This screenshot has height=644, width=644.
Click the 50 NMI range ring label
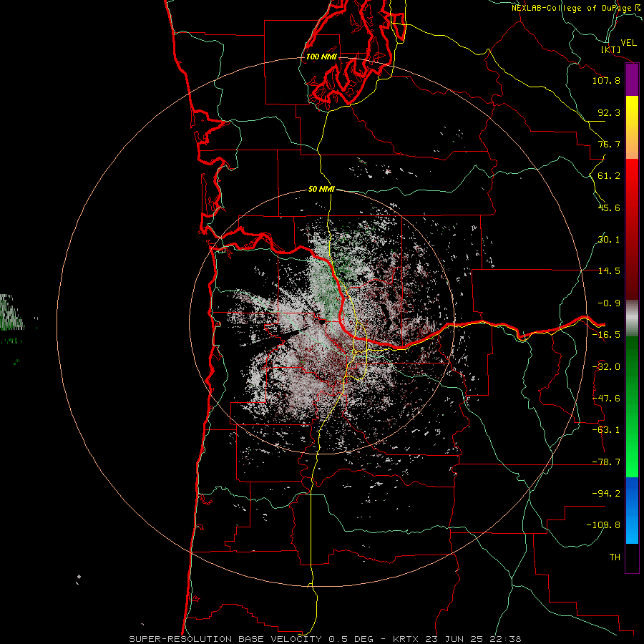pos(321,190)
